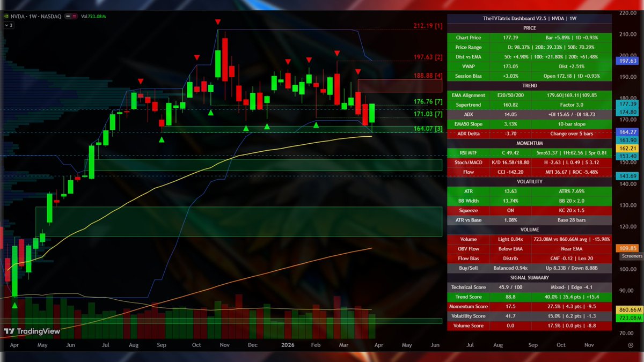Click the yellow 860.66M volume axis tag
The height and width of the screenshot is (362, 644).
(x=631, y=310)
